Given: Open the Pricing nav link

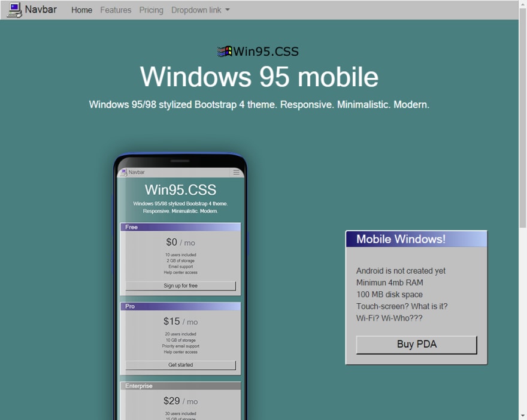Looking at the screenshot, I should pos(152,10).
